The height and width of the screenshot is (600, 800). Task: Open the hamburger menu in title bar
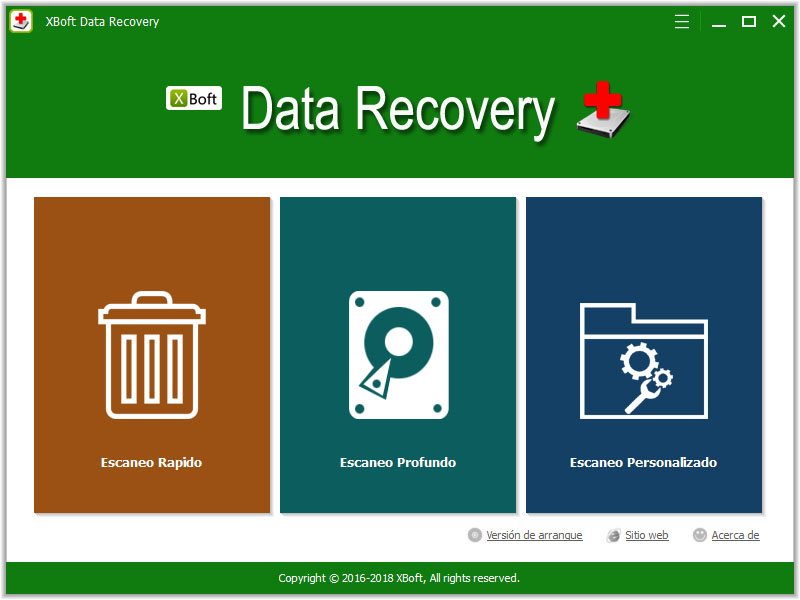tap(682, 21)
